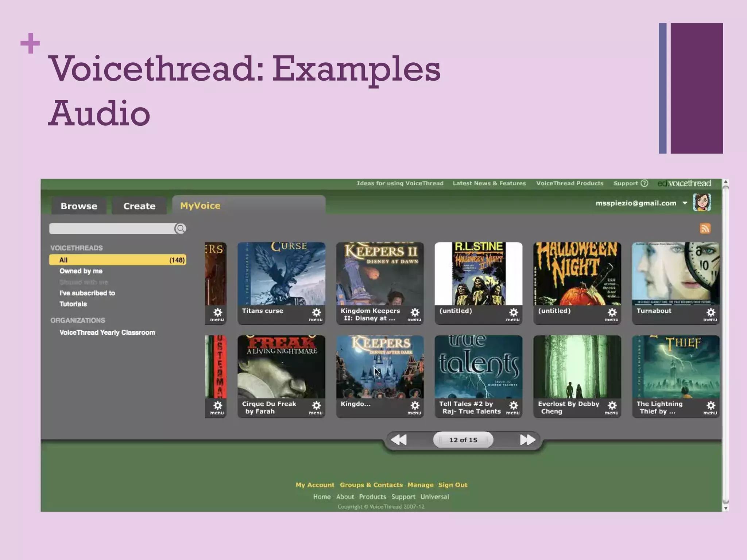Open the orange RSS feed icon
The height and width of the screenshot is (560, 747).
point(705,229)
